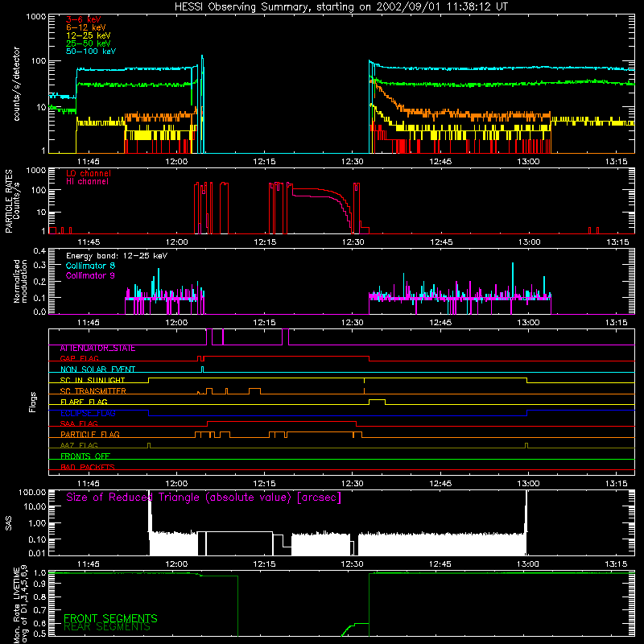Click the Flags axis label
Image resolution: width=644 pixels, height=644 pixels.
click(33, 402)
